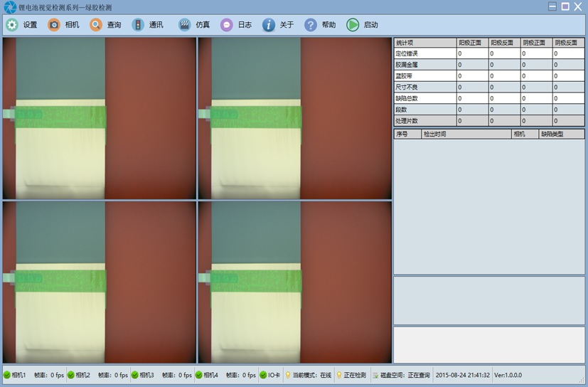Click 当前模式 lightbulb status icon
The width and height of the screenshot is (588, 387).
point(288,375)
